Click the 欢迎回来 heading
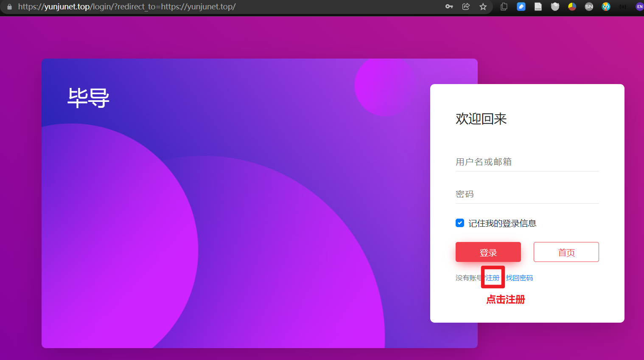 (x=481, y=119)
